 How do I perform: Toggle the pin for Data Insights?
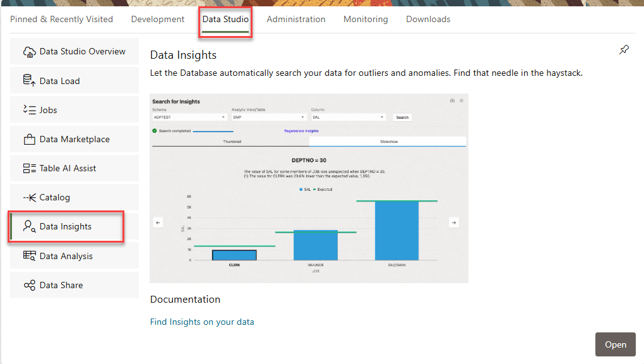point(624,49)
